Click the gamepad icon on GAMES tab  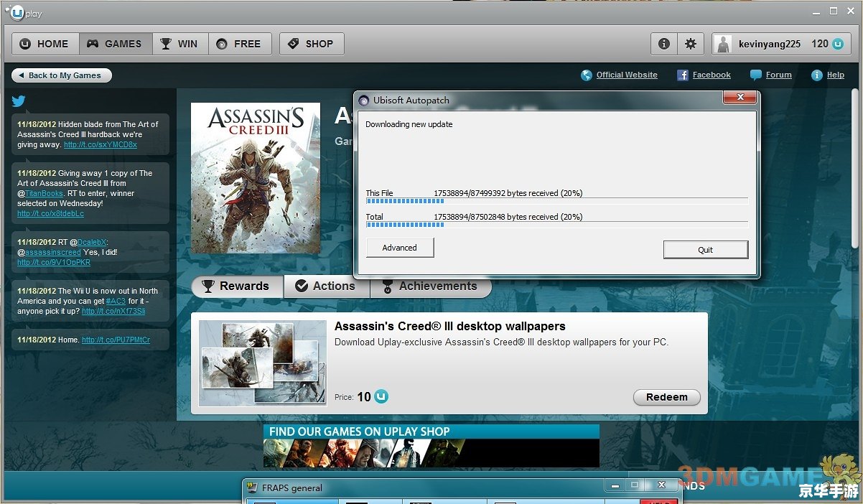93,44
